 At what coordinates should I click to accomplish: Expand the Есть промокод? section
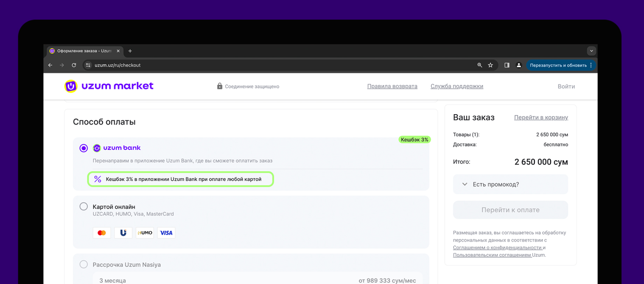510,184
